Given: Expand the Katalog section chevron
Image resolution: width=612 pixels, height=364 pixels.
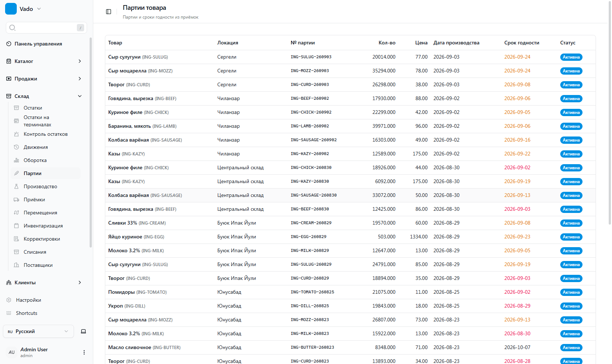Looking at the screenshot, I should pos(80,61).
